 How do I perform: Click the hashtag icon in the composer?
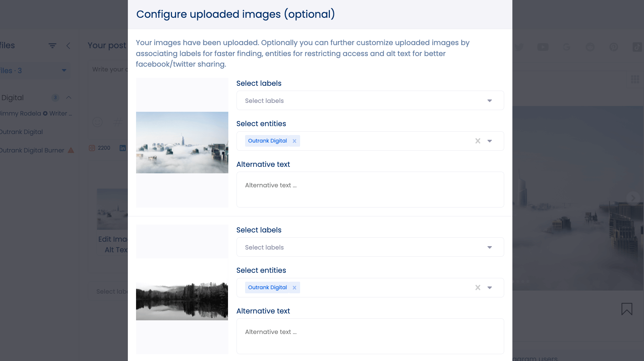(x=118, y=122)
